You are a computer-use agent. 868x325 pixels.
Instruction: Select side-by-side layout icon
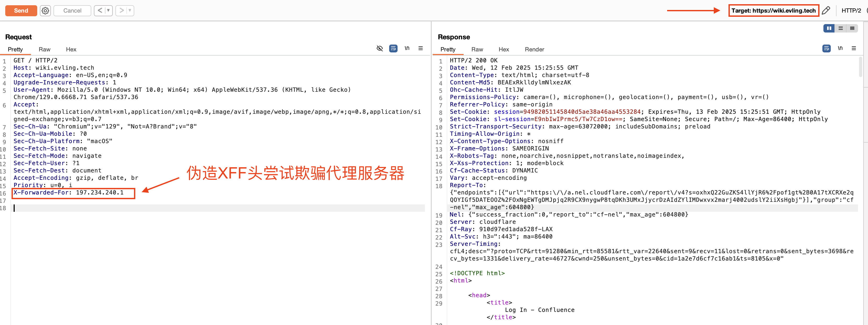coord(829,28)
